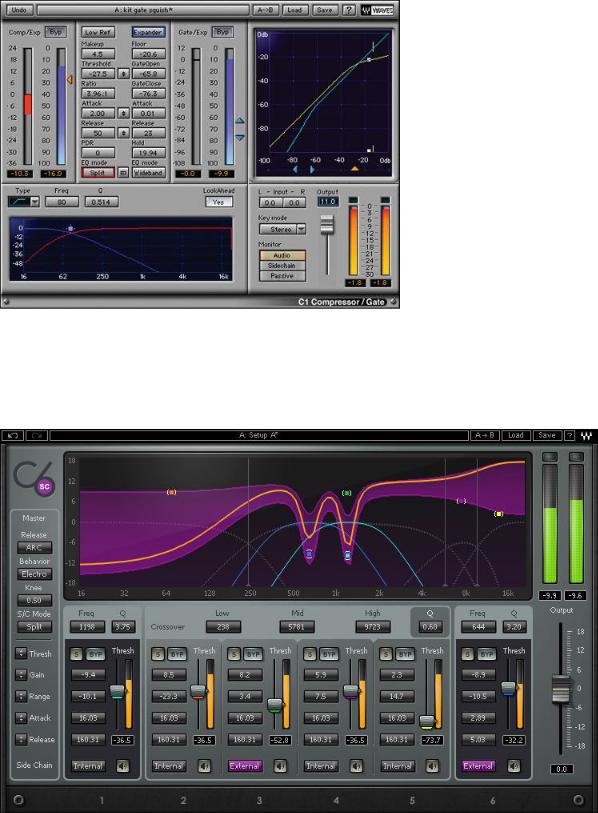Click the Attack stepper arrows in C1
The height and width of the screenshot is (813, 598).
pyautogui.click(x=123, y=113)
